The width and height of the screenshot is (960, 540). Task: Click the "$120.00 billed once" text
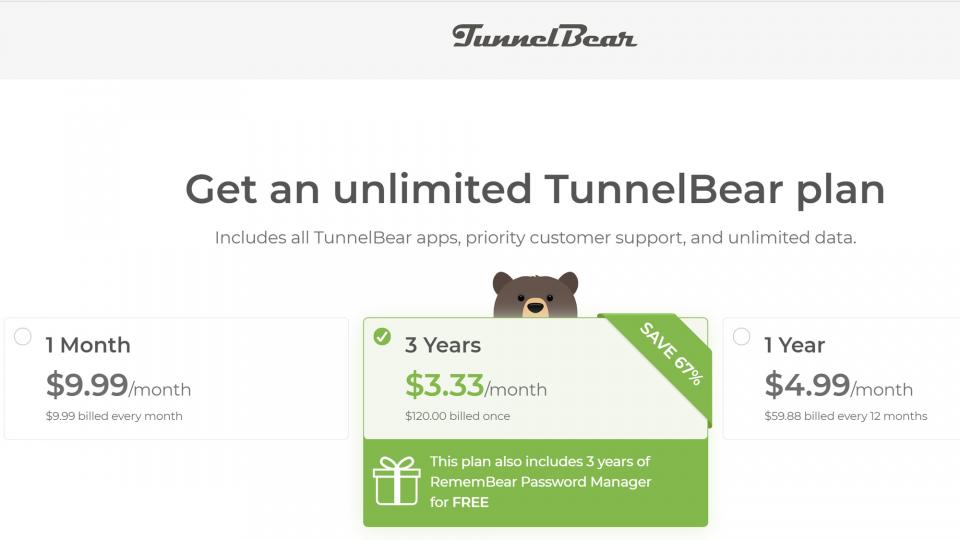tap(457, 416)
